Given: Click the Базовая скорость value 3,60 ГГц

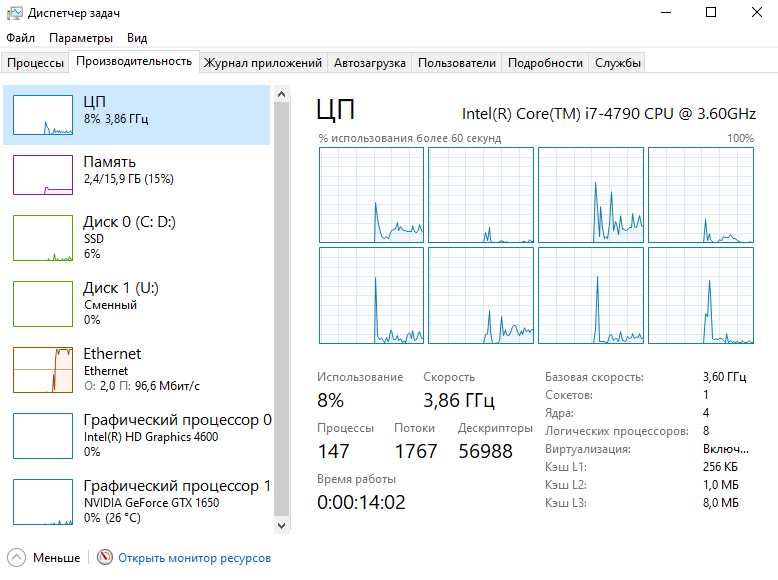Looking at the screenshot, I should [724, 377].
